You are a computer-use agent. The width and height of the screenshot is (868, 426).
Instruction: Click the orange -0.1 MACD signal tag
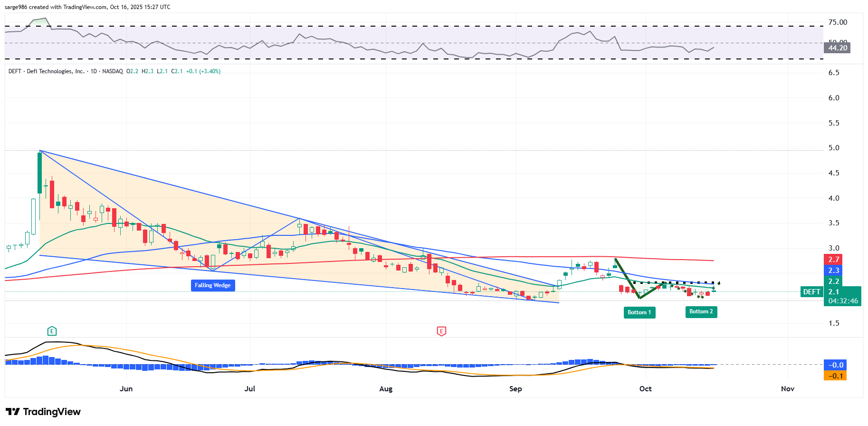(836, 376)
